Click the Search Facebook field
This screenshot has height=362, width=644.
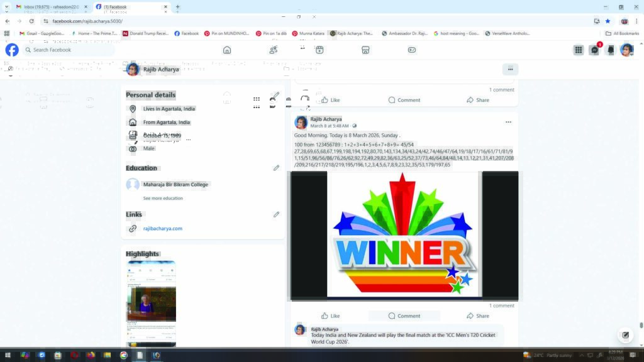68,50
